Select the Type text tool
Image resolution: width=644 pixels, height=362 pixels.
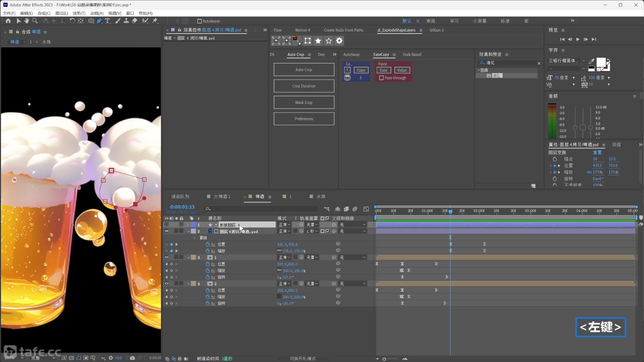107,21
